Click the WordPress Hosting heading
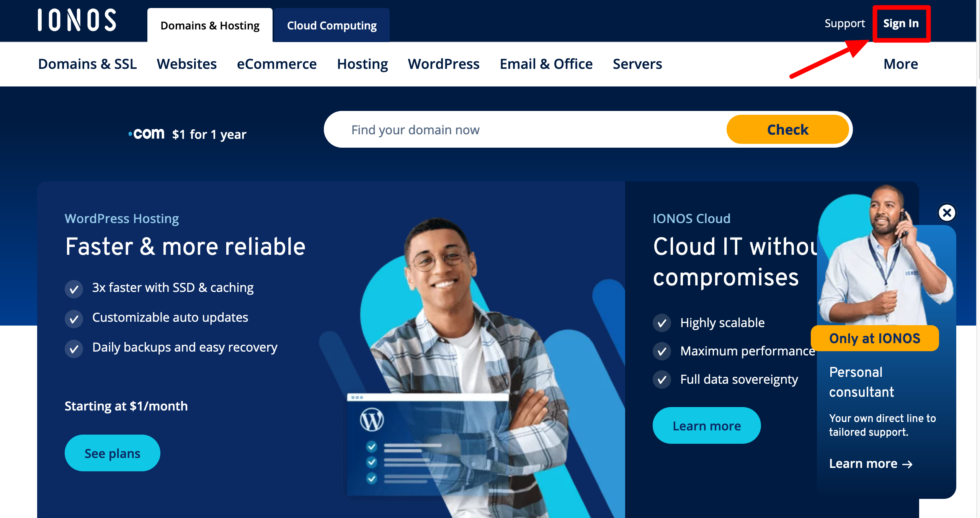980x518 pixels. [x=122, y=218]
